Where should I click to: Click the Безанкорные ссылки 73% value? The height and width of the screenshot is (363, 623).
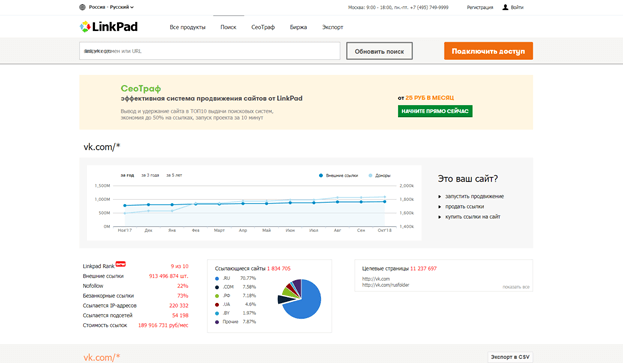tap(183, 295)
